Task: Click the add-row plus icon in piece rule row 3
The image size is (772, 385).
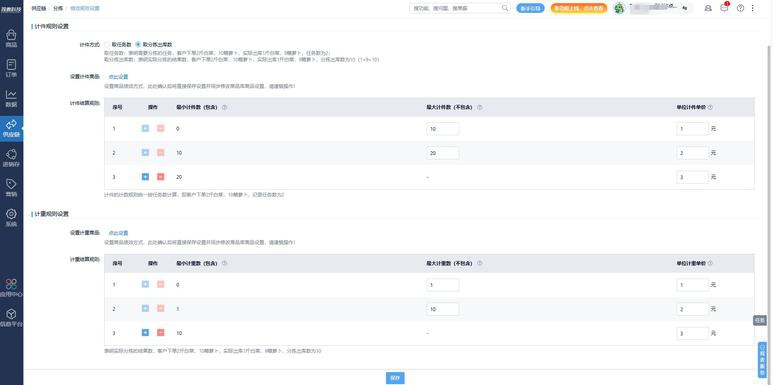Action: (x=145, y=177)
